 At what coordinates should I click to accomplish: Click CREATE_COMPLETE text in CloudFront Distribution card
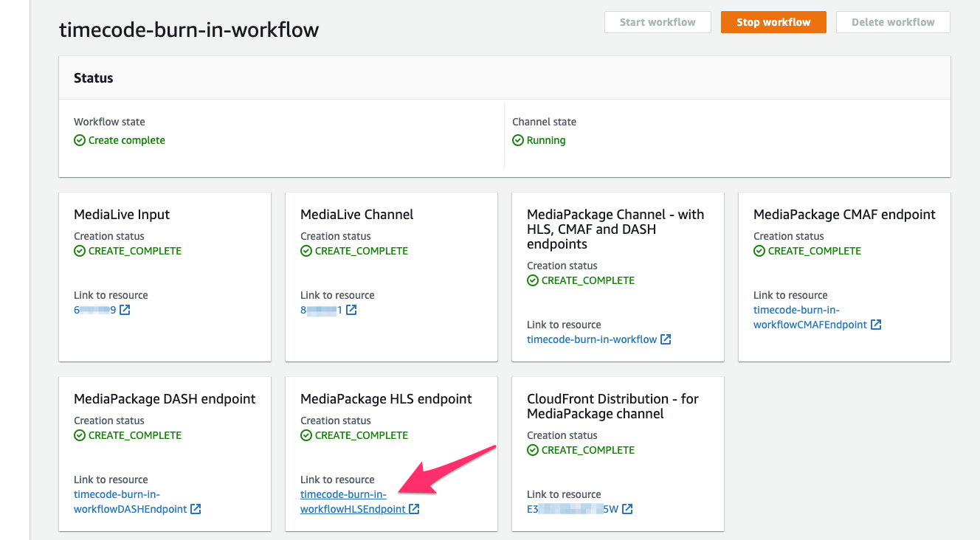point(588,450)
